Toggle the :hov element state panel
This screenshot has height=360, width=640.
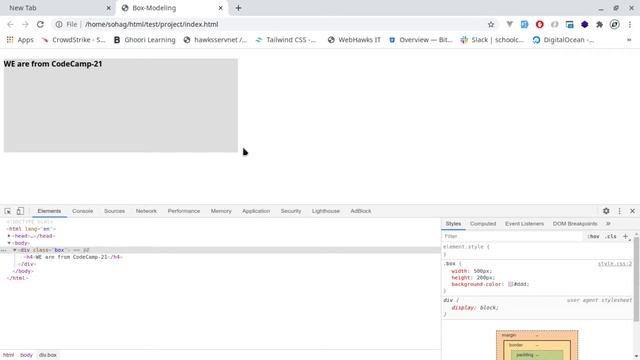click(593, 236)
